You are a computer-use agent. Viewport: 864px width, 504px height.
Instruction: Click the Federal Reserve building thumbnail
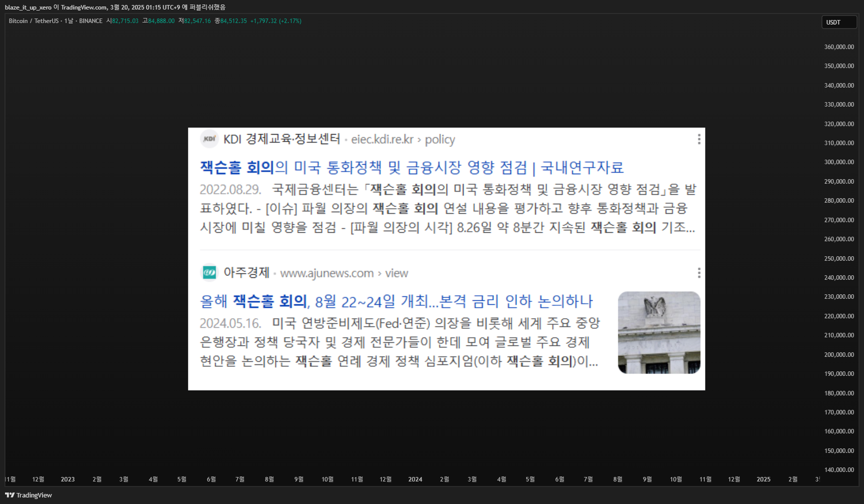tap(659, 332)
